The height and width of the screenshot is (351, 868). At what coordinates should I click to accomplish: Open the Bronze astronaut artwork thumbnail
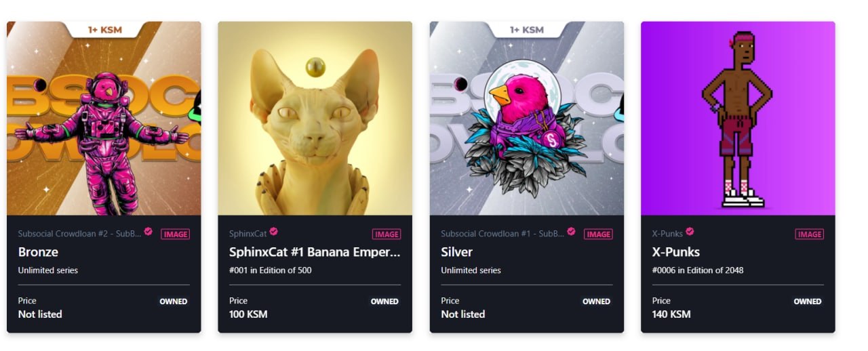pyautogui.click(x=104, y=119)
